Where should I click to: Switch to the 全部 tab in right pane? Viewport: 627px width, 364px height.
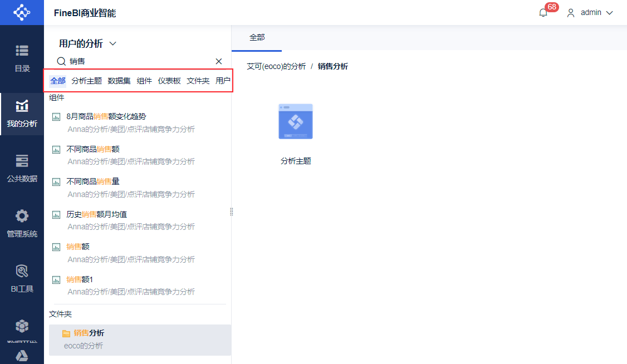(x=257, y=37)
